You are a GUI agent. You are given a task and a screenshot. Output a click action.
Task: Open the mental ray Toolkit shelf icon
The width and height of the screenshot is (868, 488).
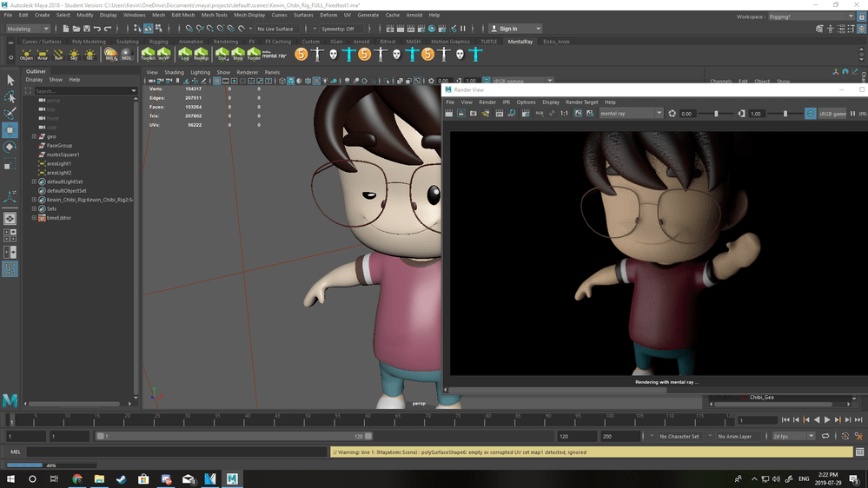point(148,55)
